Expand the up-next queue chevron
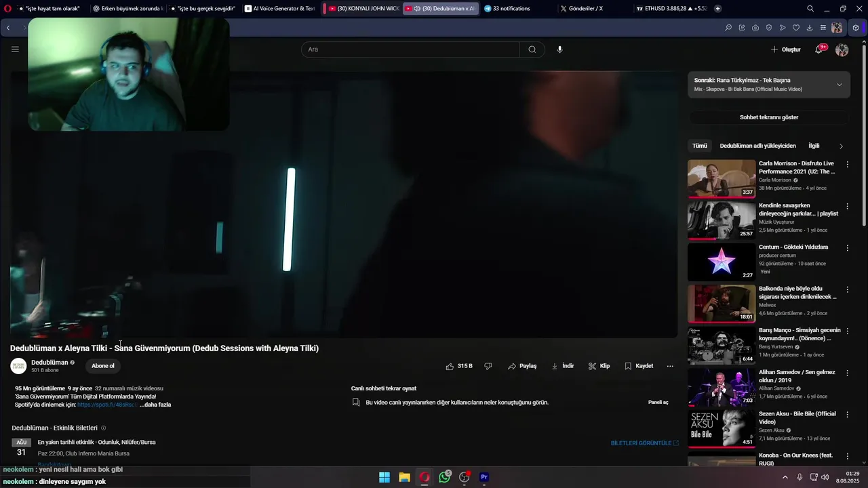 click(x=840, y=85)
